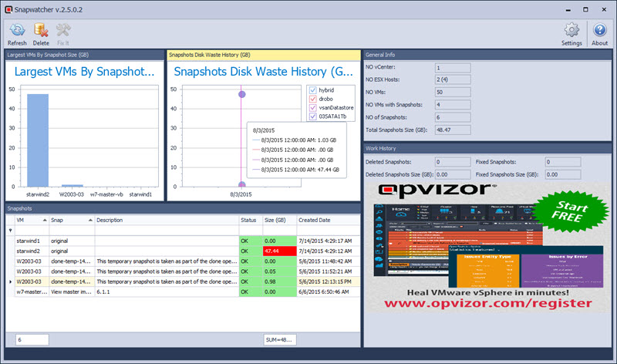Click the Snapwatcher app icon in title bar
The image size is (617, 364).
[x=8, y=9]
